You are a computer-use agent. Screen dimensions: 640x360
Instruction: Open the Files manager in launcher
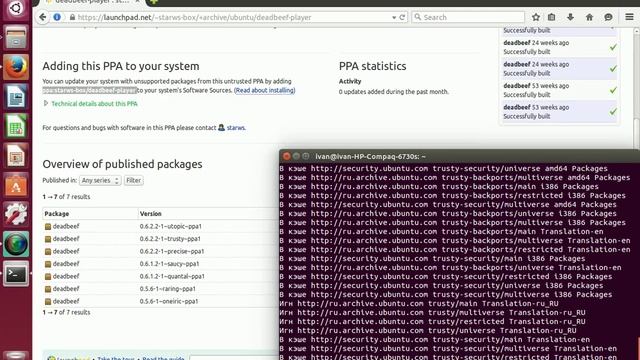point(16,38)
